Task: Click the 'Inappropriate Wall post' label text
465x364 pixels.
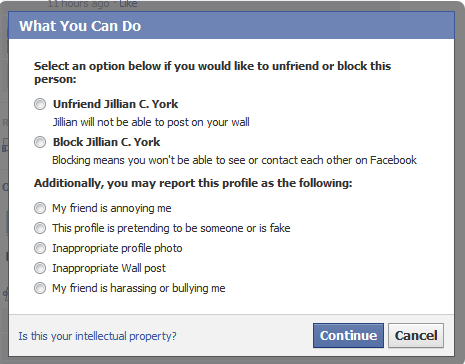Action: click(109, 268)
